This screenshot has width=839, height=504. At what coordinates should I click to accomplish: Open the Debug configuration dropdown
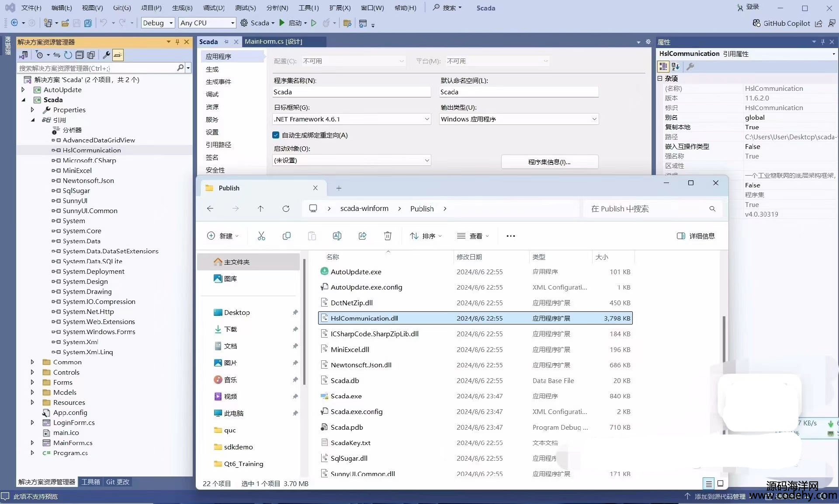[158, 23]
